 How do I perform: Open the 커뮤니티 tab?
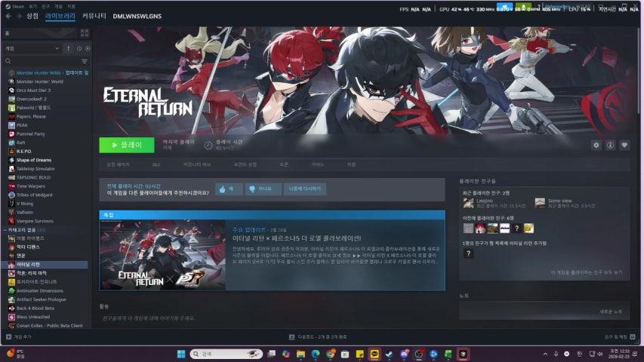coord(94,16)
